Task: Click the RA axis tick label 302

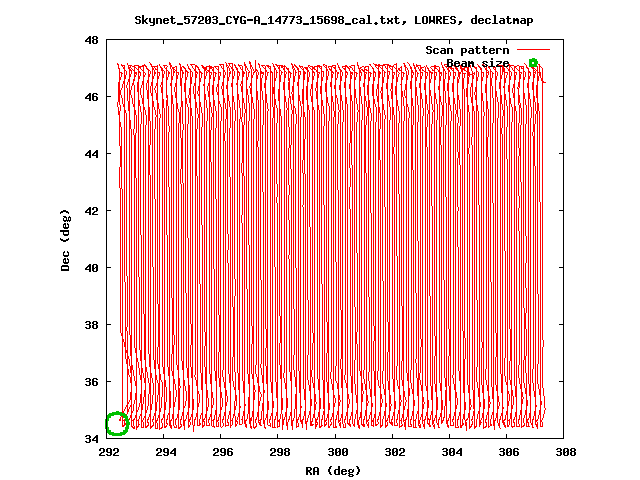Action: [x=395, y=452]
